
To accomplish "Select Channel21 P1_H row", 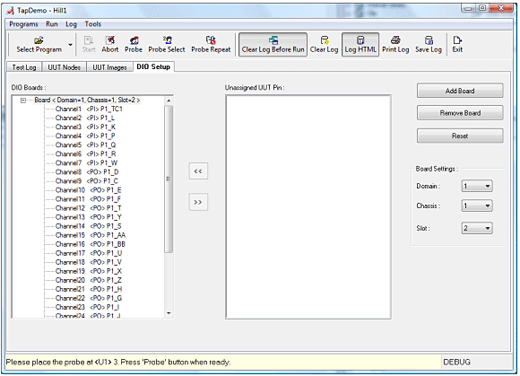I will [x=89, y=289].
